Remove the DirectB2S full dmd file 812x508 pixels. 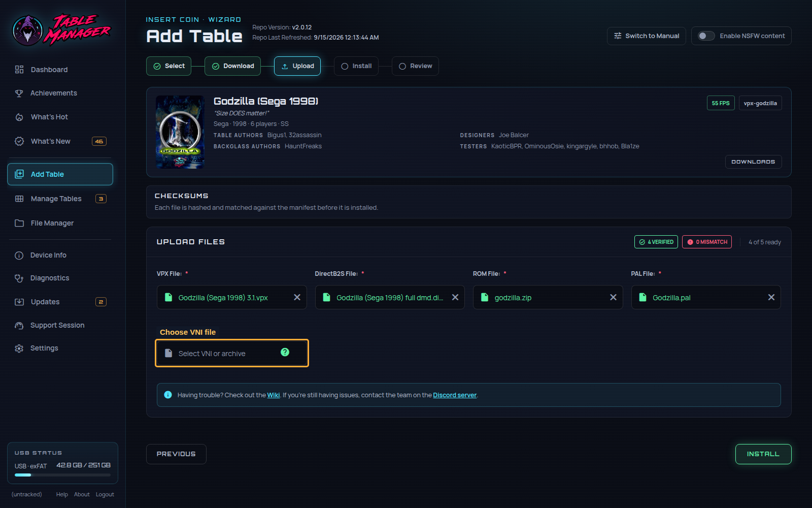455,297
